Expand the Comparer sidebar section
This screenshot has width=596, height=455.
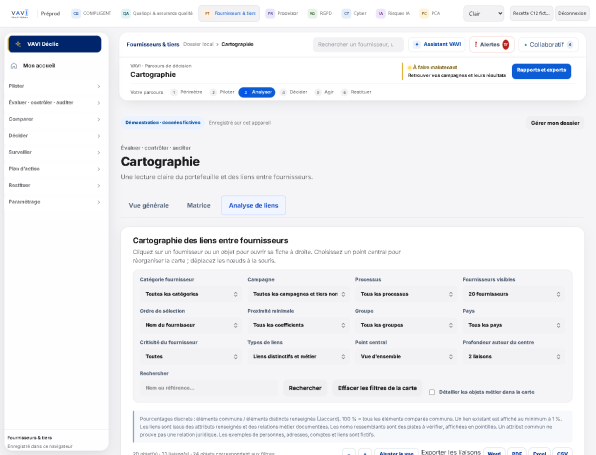(54, 119)
